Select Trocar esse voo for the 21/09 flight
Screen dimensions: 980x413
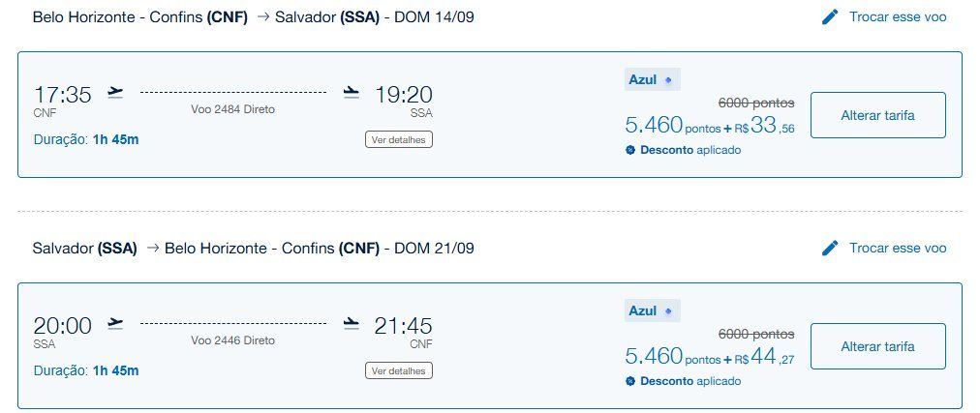[x=897, y=249]
